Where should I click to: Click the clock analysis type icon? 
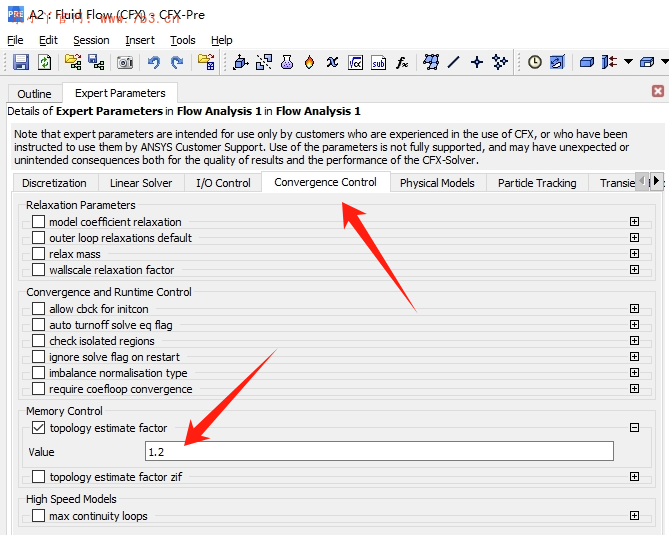click(535, 62)
